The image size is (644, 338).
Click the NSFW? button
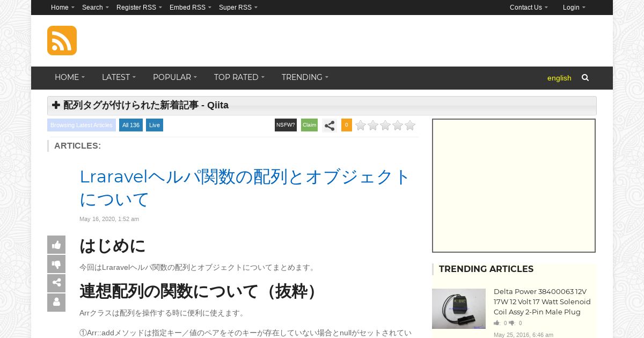point(286,125)
